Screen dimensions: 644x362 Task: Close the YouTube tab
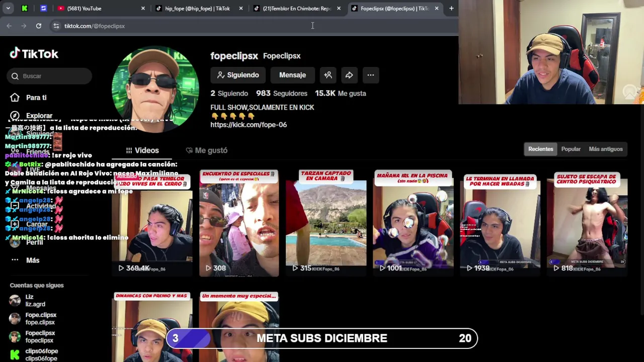tap(143, 9)
